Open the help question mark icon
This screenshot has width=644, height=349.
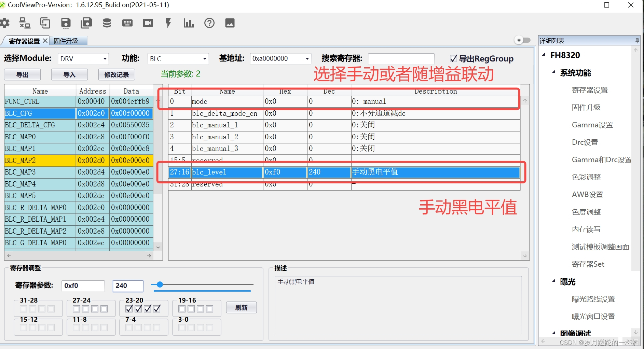[x=209, y=23]
